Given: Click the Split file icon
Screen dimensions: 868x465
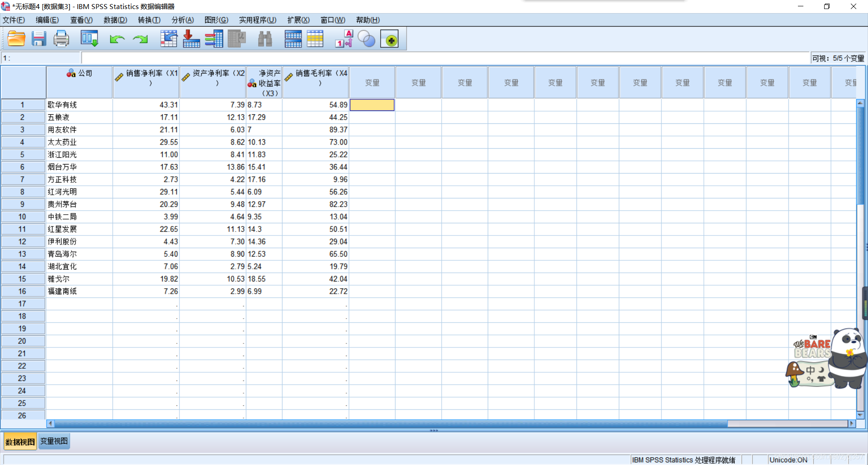Looking at the screenshot, I should coord(293,39).
